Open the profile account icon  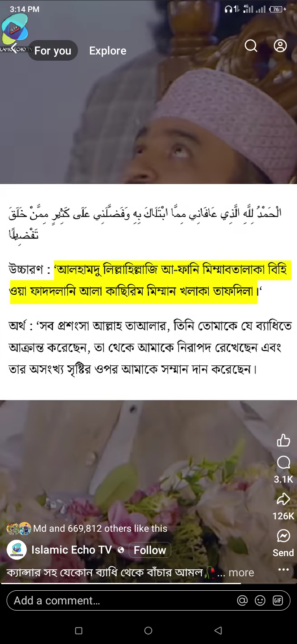[280, 46]
